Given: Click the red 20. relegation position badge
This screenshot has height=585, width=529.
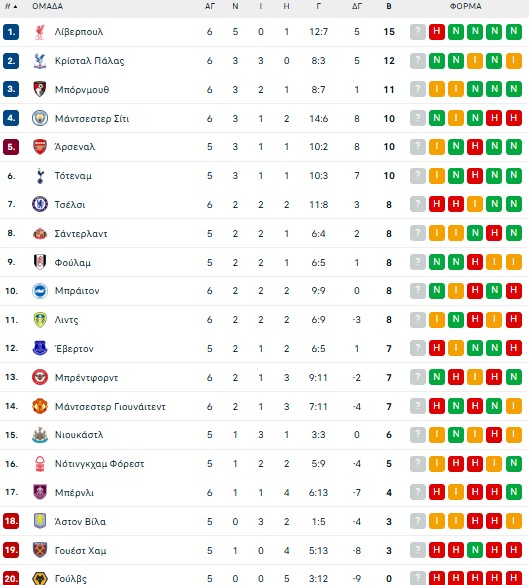Looking at the screenshot, I should pyautogui.click(x=11, y=579).
